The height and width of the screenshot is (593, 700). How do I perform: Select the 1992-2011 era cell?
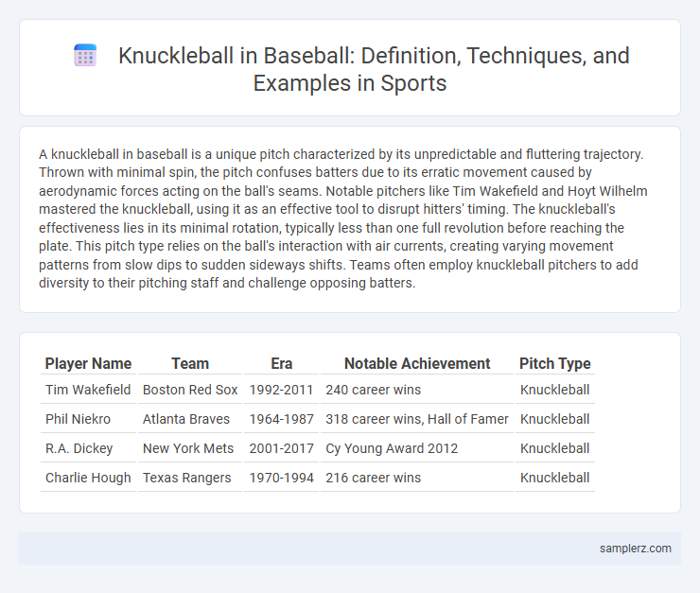coord(281,390)
